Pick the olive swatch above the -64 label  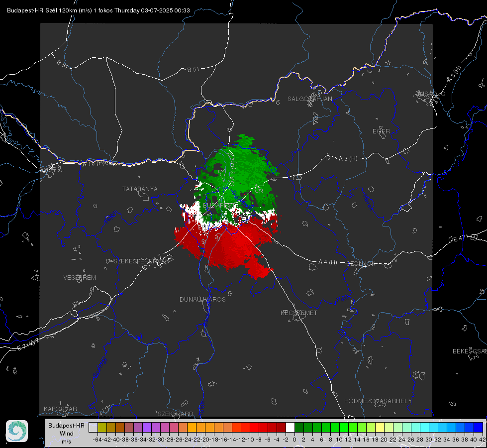(x=102, y=427)
